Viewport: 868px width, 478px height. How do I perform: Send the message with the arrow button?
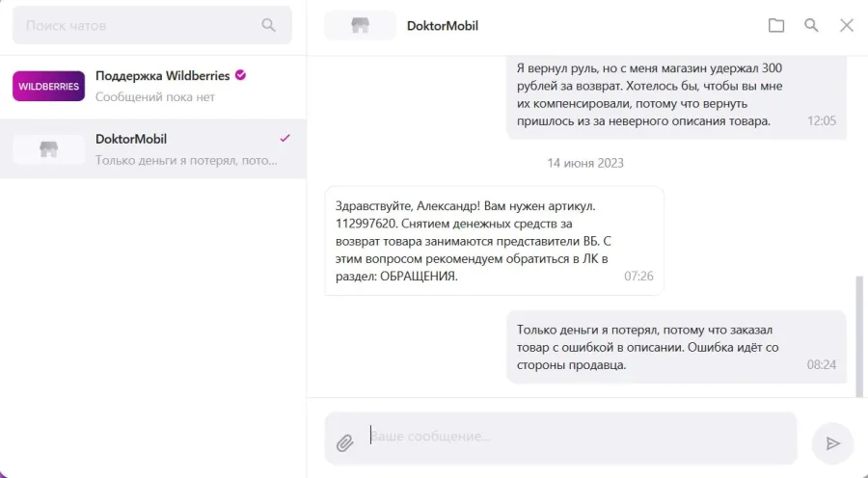click(x=832, y=443)
